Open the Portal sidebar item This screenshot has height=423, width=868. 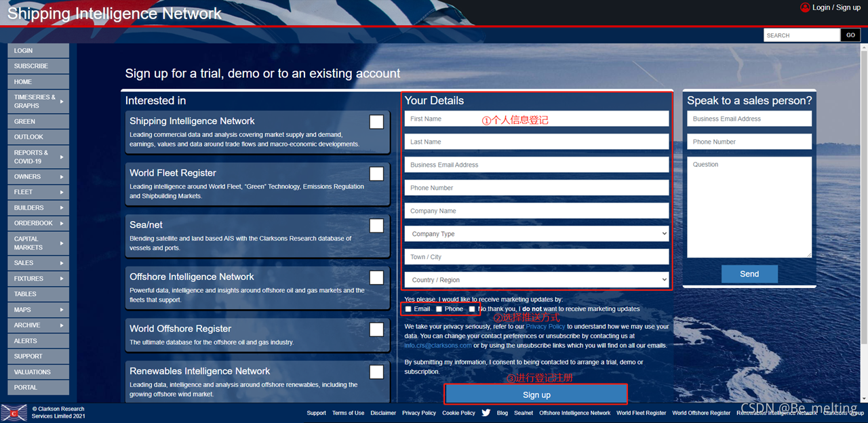click(38, 388)
